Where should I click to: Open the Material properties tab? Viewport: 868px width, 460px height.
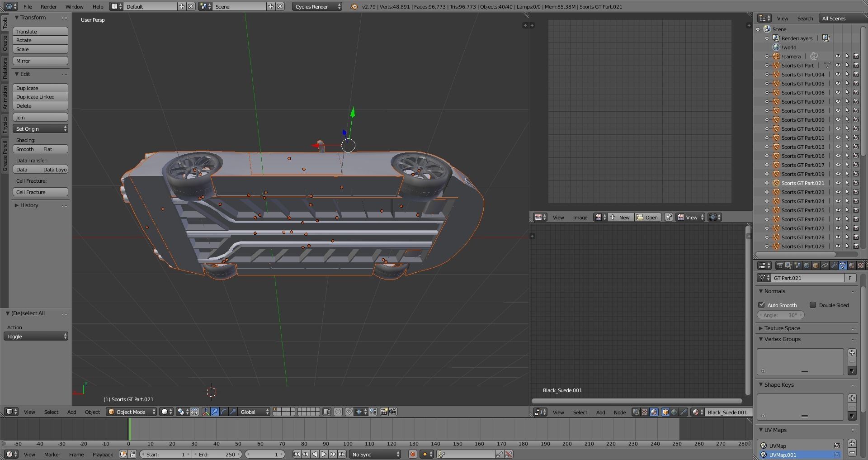[x=852, y=266]
